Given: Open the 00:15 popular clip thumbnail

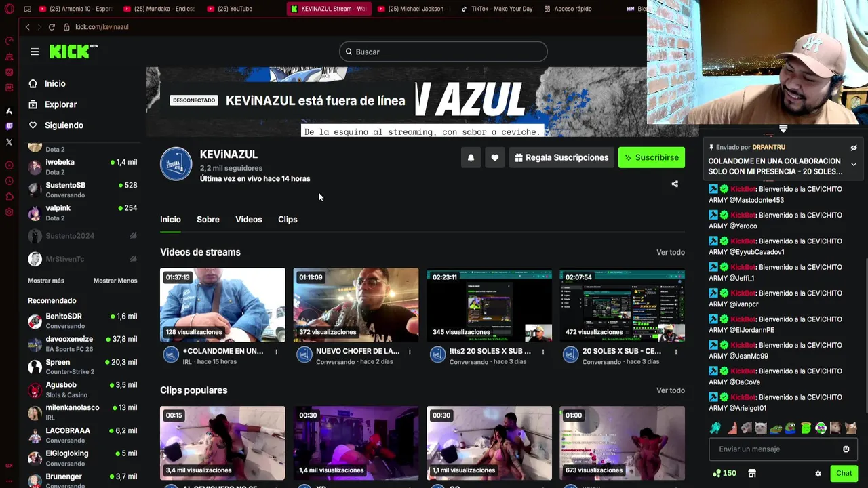Looking at the screenshot, I should pyautogui.click(x=222, y=443).
